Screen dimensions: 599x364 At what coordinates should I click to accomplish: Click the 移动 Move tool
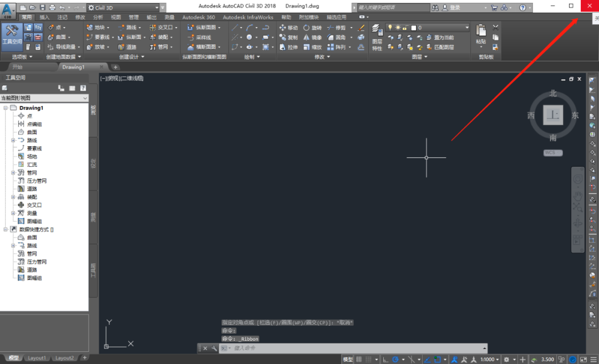coord(288,28)
